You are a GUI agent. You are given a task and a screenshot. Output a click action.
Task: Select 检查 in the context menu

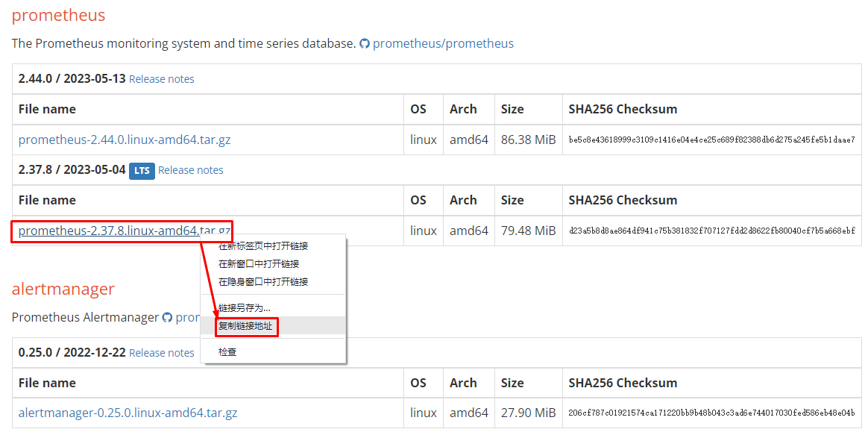coord(274,352)
